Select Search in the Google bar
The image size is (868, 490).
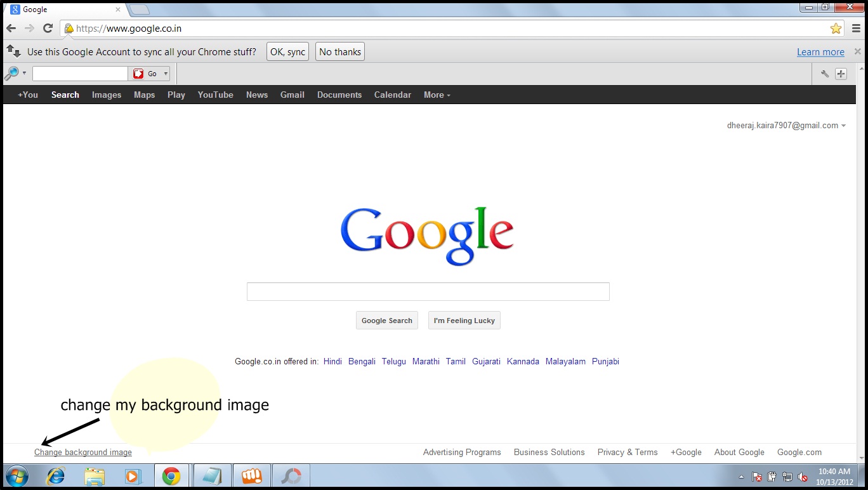click(x=65, y=95)
